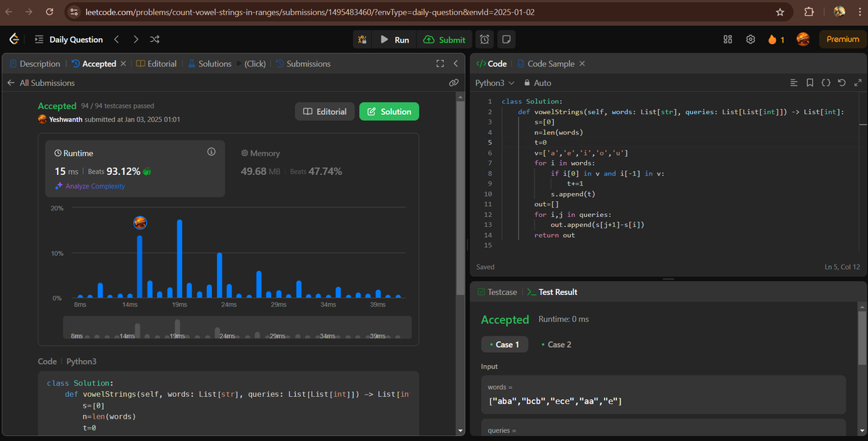Open the notes sticky icon

pos(507,39)
